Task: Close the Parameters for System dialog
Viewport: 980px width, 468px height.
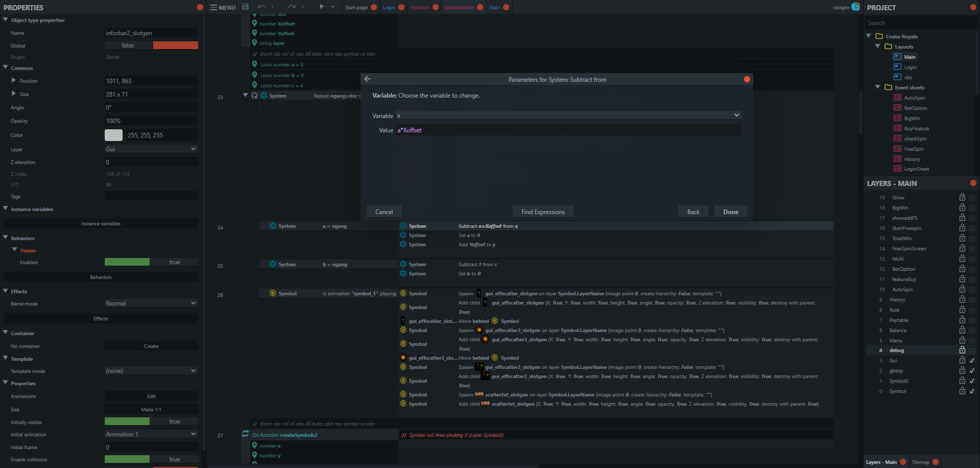Action: (x=747, y=79)
